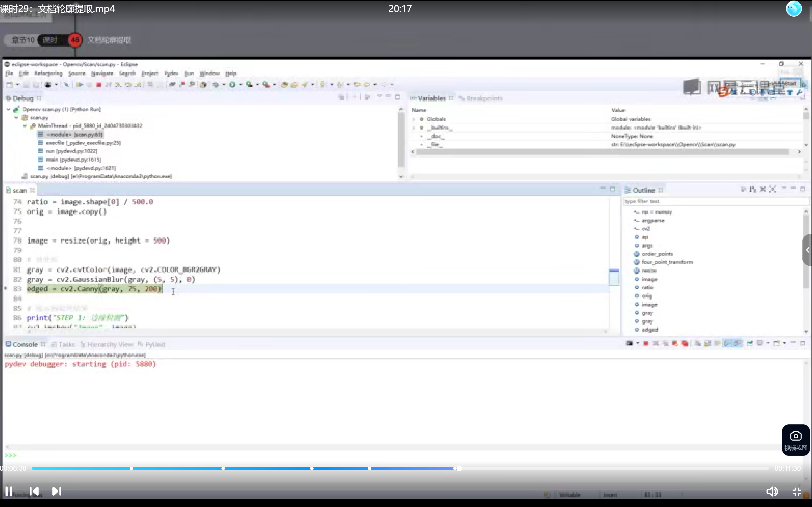The image size is (812, 507).
Task: Toggle show console on standard error
Action: point(737,343)
